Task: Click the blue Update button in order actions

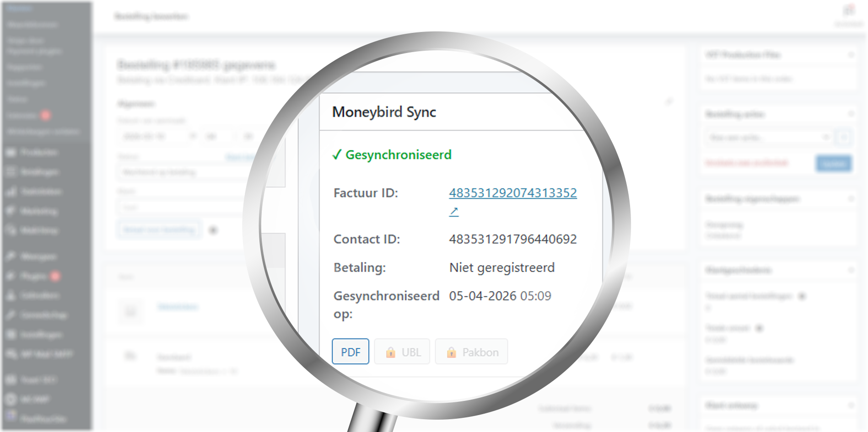Action: point(833,164)
